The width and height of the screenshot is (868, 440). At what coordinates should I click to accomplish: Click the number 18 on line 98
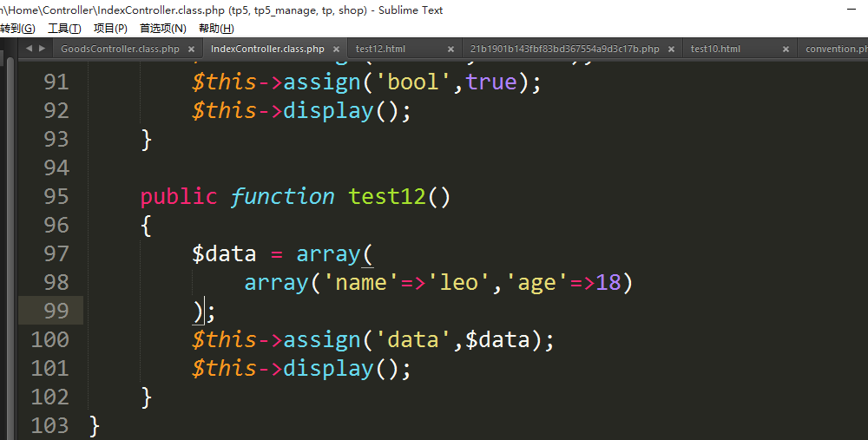pos(608,282)
